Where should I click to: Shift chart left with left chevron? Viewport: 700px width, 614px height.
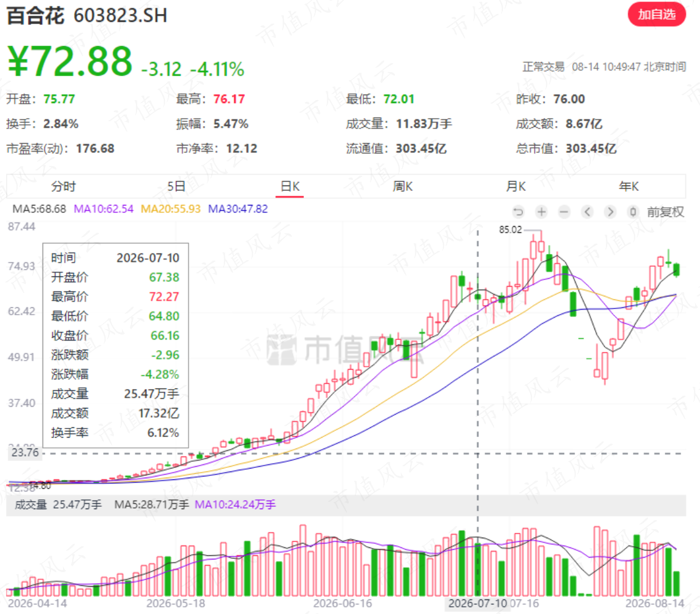(x=588, y=212)
